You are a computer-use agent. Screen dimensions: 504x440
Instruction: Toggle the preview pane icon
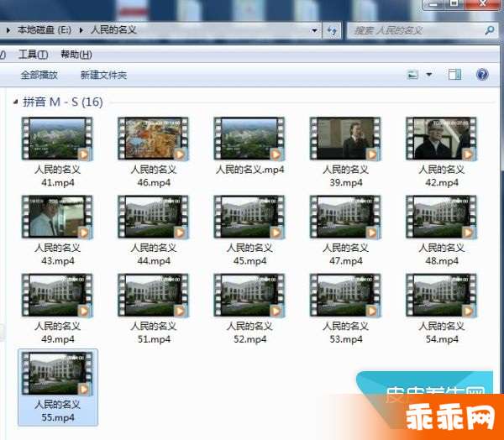(454, 75)
